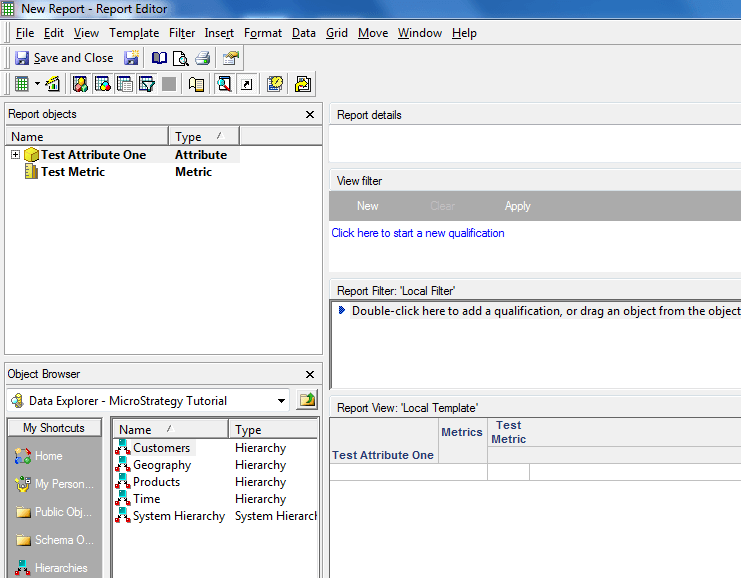This screenshot has width=741, height=578.
Task: Expand the Test Attribute One tree node
Action: (15, 155)
